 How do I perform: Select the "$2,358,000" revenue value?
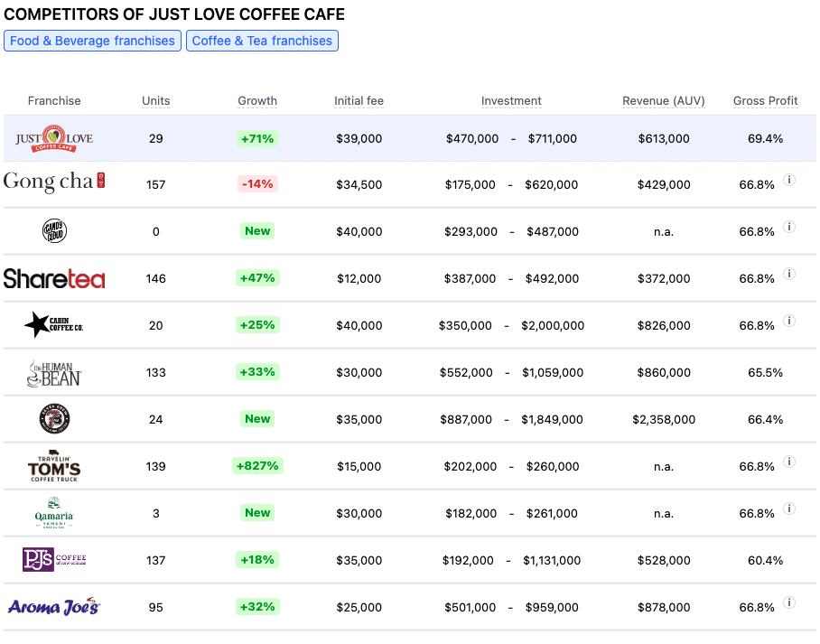pyautogui.click(x=664, y=420)
